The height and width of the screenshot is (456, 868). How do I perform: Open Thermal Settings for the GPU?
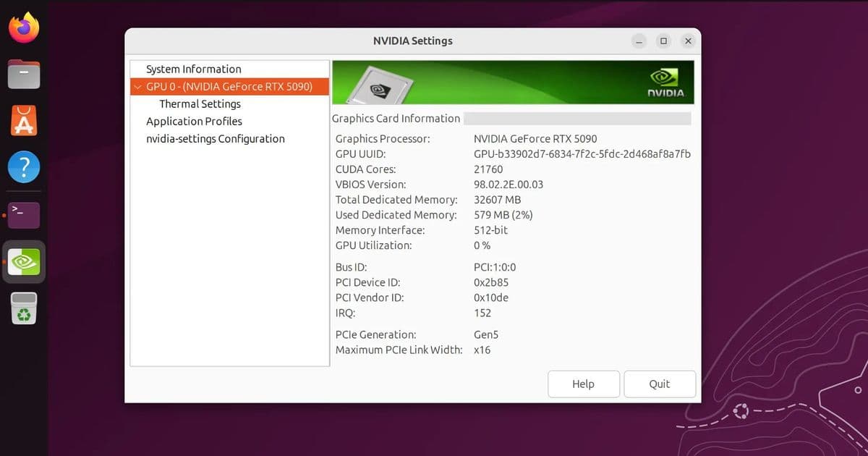199,104
